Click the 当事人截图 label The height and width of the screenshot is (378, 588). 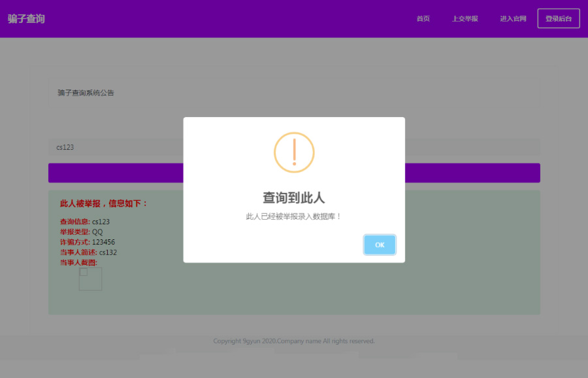click(x=78, y=262)
